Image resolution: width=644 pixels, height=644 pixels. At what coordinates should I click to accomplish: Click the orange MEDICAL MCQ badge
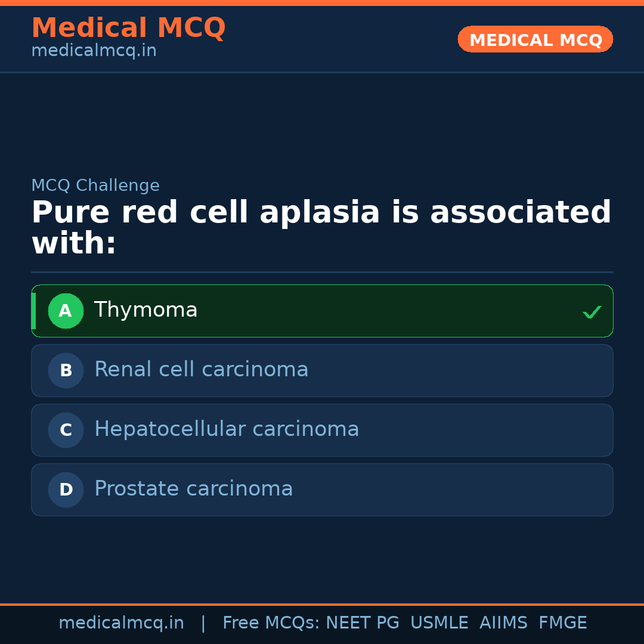click(535, 39)
